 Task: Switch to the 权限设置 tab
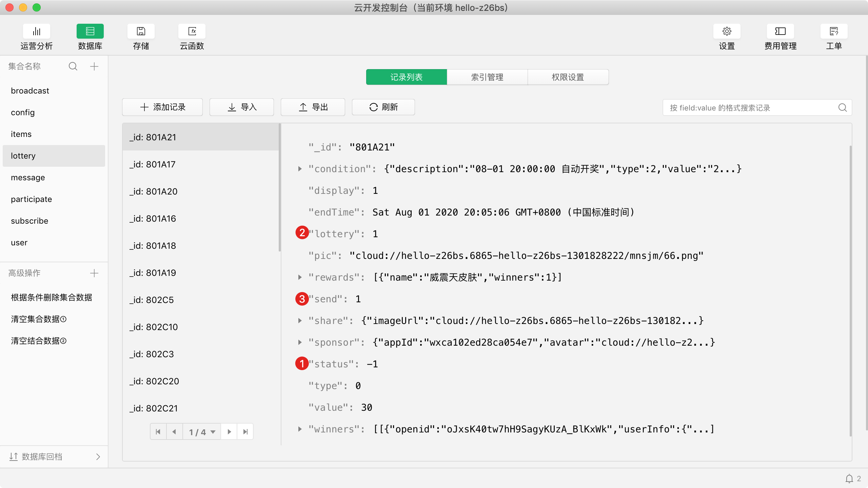click(x=568, y=77)
